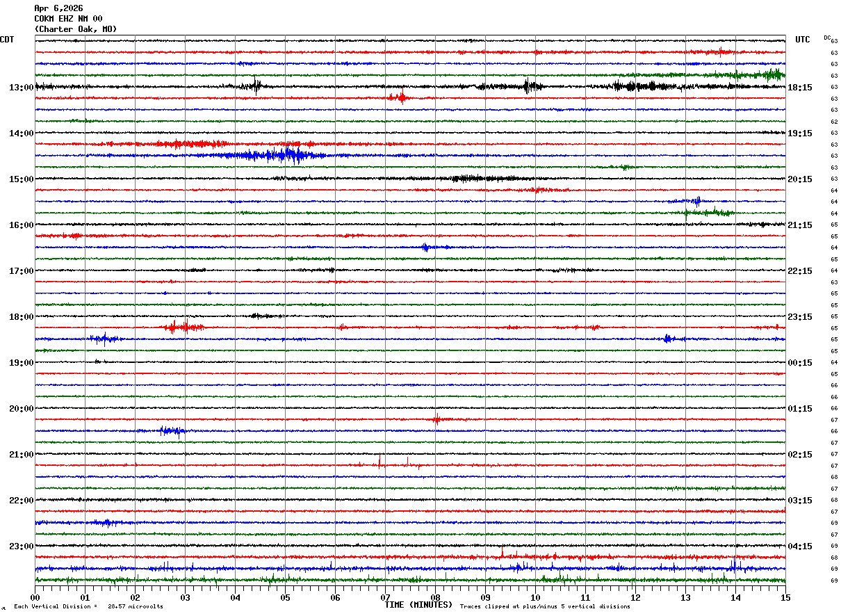Click the 04:15 UTC row label

(800, 546)
